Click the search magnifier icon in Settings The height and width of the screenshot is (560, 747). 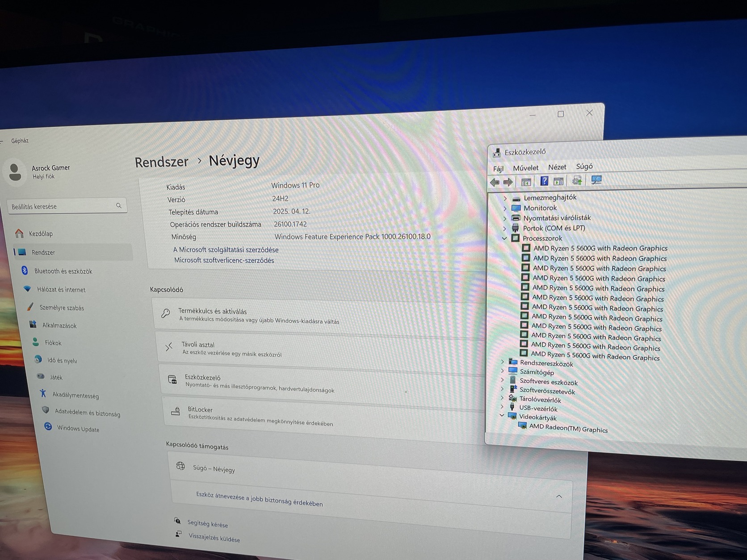coord(119,205)
